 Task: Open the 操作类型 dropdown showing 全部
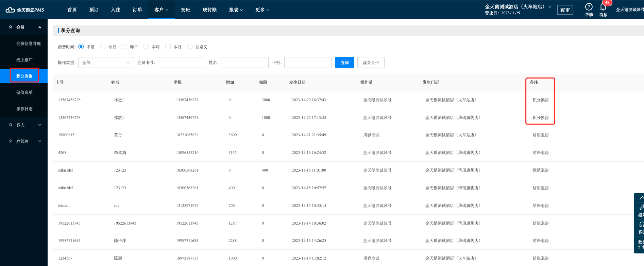point(106,63)
